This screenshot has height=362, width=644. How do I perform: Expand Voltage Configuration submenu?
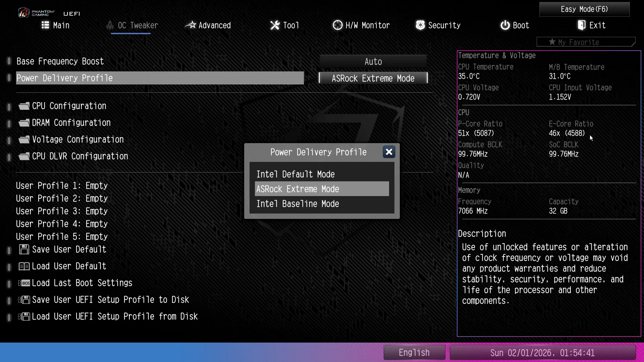pyautogui.click(x=78, y=139)
